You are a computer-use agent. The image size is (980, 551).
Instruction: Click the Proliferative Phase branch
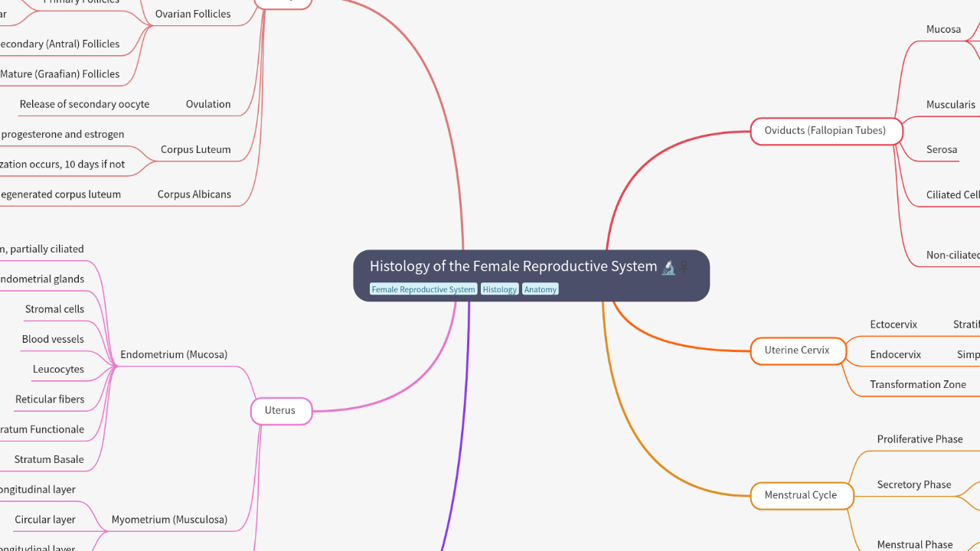920,439
